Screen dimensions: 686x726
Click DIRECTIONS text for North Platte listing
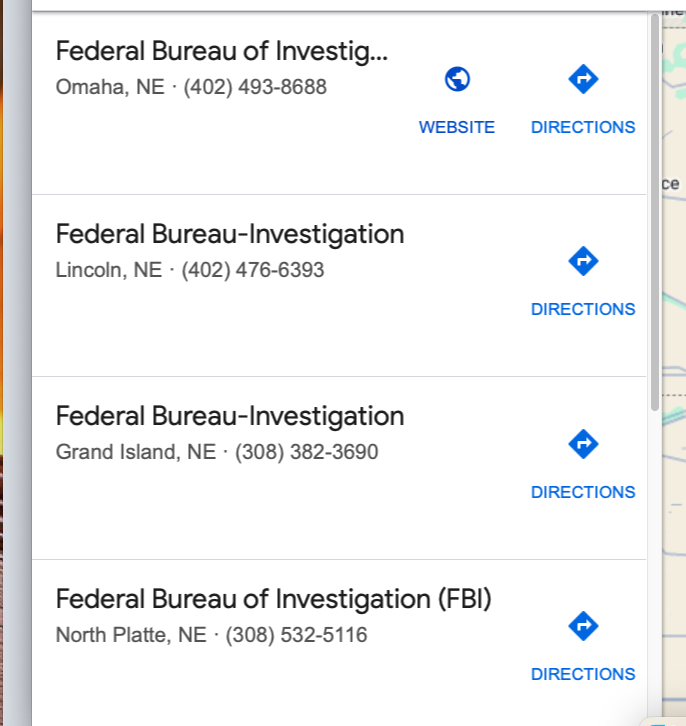point(583,674)
